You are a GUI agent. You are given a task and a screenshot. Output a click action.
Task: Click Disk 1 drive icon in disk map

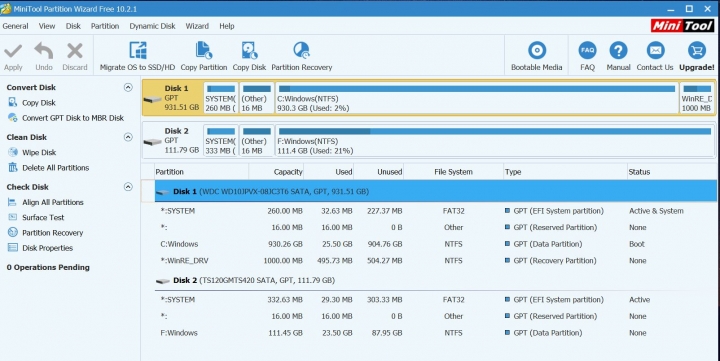[152, 99]
